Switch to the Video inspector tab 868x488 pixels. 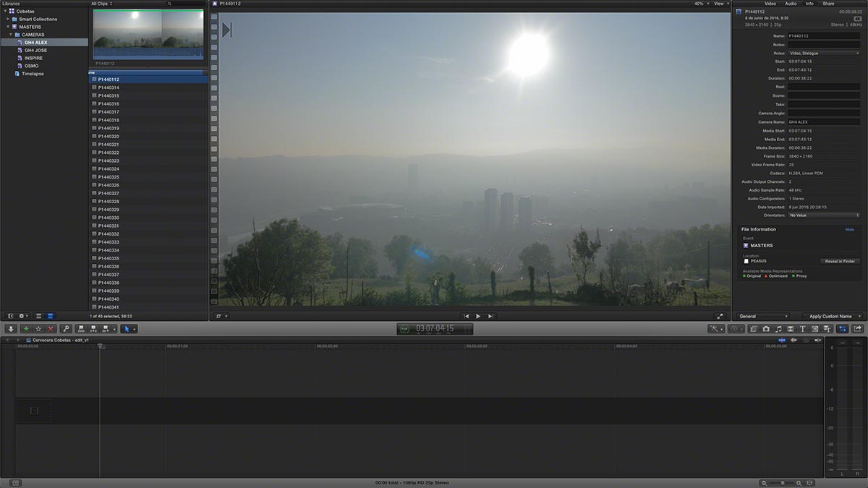(770, 4)
